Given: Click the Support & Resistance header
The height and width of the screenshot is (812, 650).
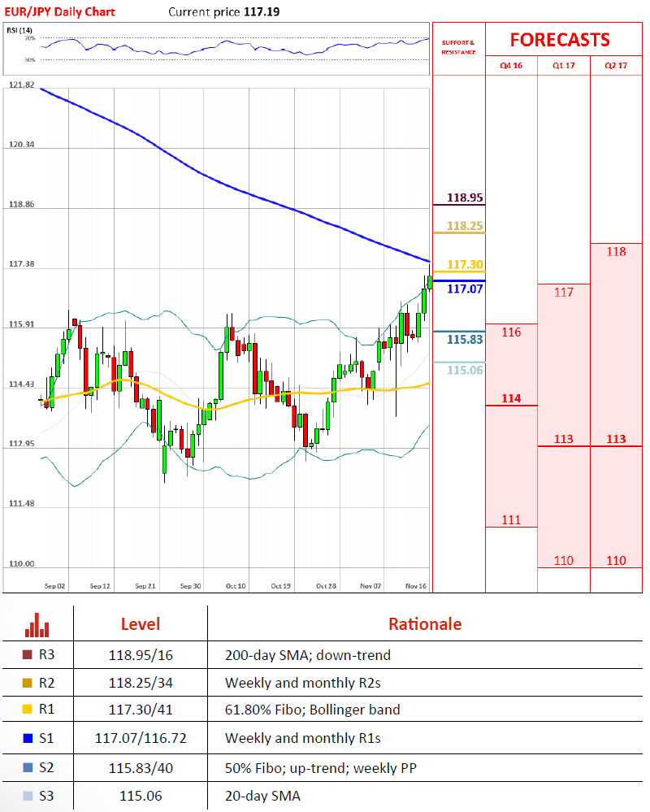Looking at the screenshot, I should [458, 47].
